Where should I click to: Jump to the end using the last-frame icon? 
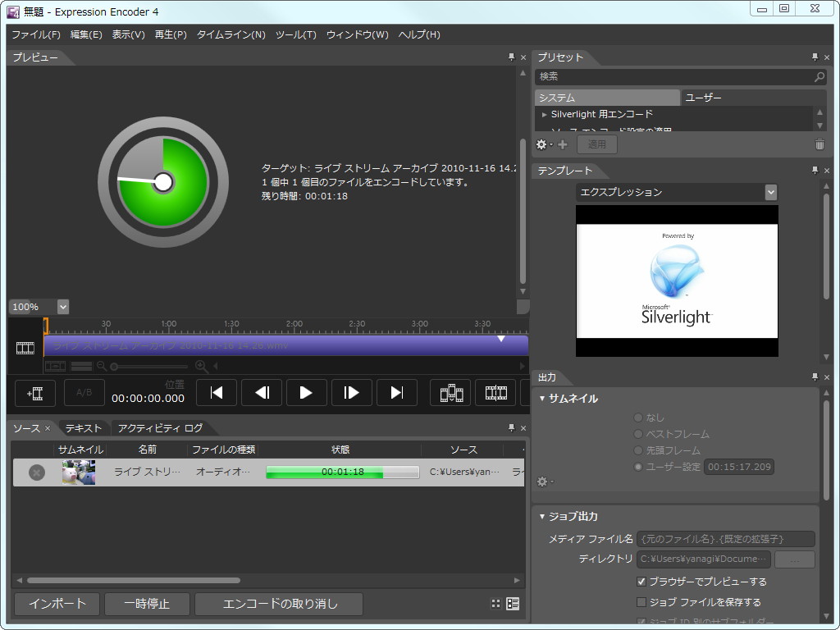(396, 392)
